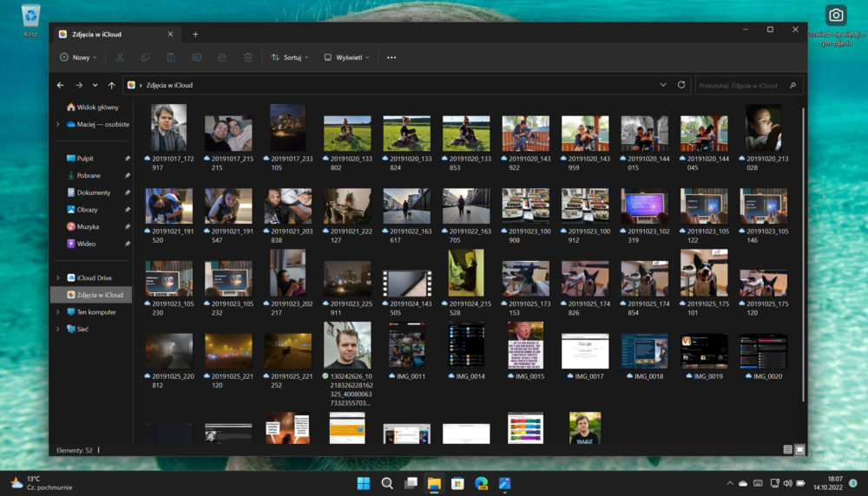Expand address bar history dropdown

click(662, 85)
